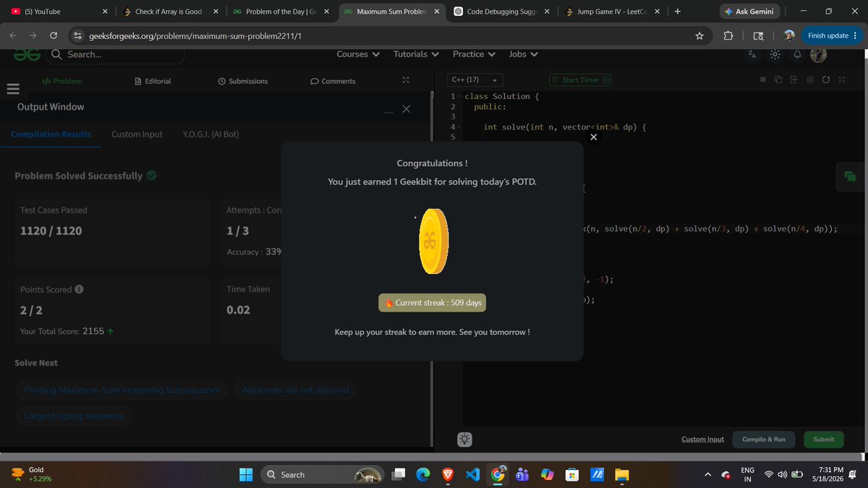Viewport: 868px width, 488px height.
Task: Click the Custom Input link near Compile
Action: click(x=702, y=439)
